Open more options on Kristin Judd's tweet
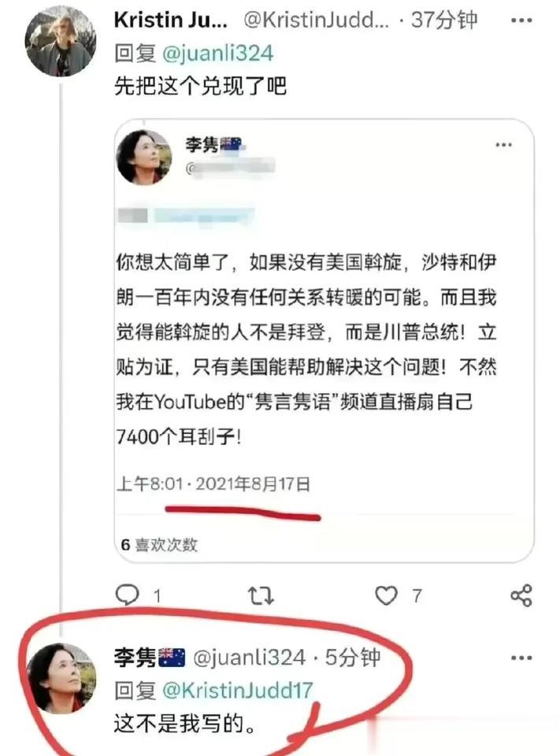560x756 pixels. point(521,20)
